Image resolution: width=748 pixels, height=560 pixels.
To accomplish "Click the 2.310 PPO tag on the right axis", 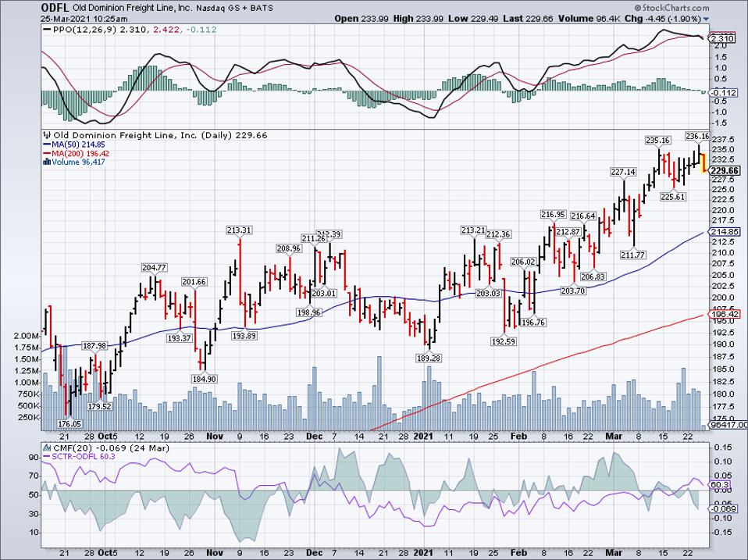I will click(722, 38).
